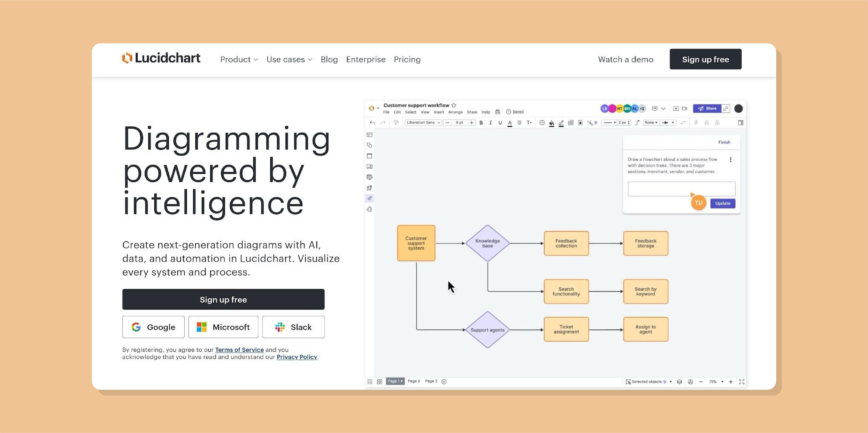Open the right side panel icon
868x433 pixels.
coord(741,123)
